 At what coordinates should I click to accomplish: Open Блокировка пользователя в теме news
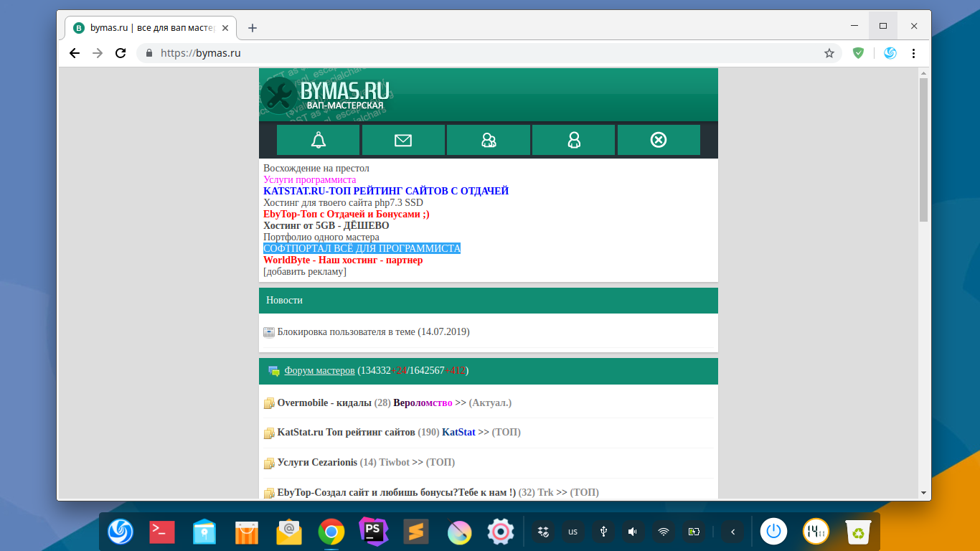(373, 332)
